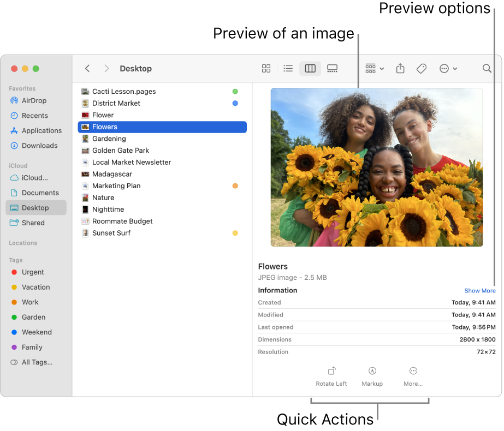Open the More… quick actions menu
This screenshot has width=504, height=431.
click(x=413, y=376)
